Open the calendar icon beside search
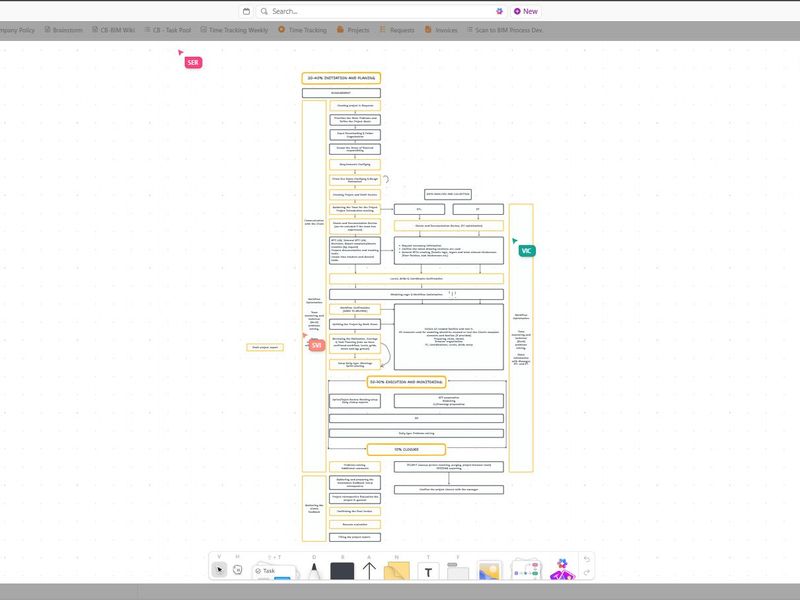Image resolution: width=800 pixels, height=600 pixels. pyautogui.click(x=246, y=11)
